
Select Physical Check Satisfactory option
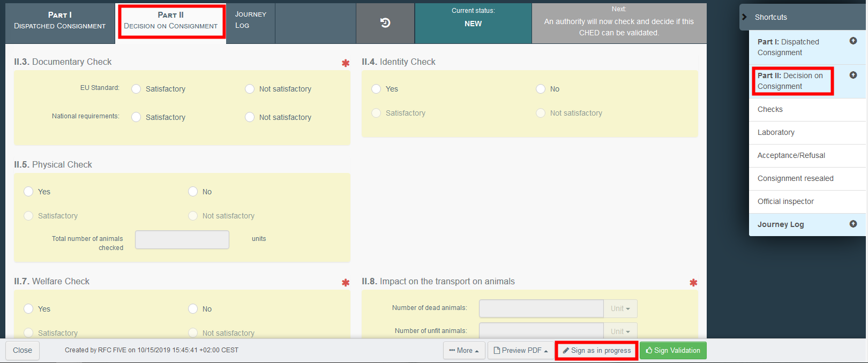click(x=28, y=216)
